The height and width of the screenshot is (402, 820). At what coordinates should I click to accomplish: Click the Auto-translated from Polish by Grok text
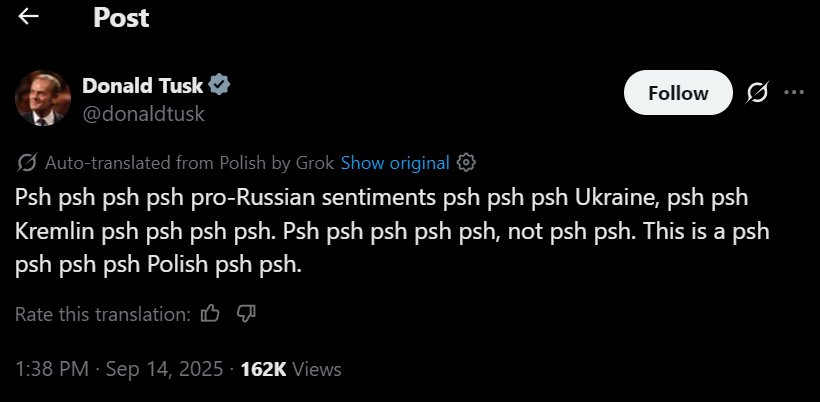(x=189, y=163)
